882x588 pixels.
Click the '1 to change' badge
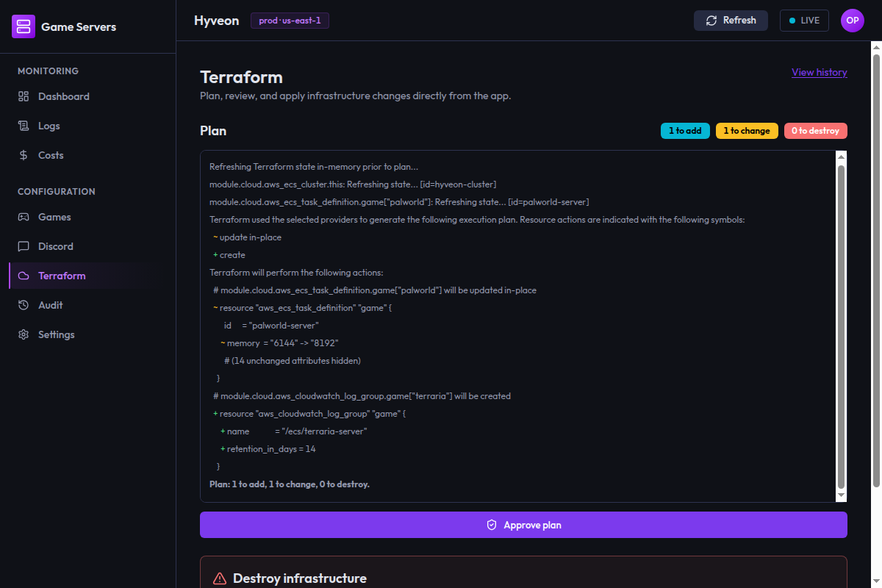click(747, 131)
